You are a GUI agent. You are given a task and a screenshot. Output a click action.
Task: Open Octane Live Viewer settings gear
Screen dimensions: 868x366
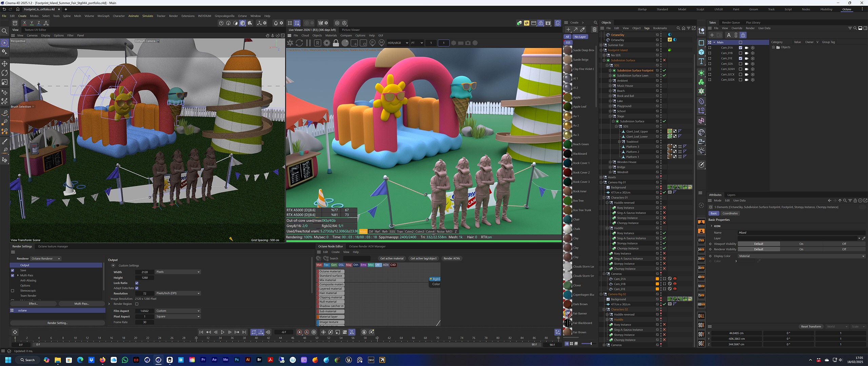pyautogui.click(x=327, y=43)
